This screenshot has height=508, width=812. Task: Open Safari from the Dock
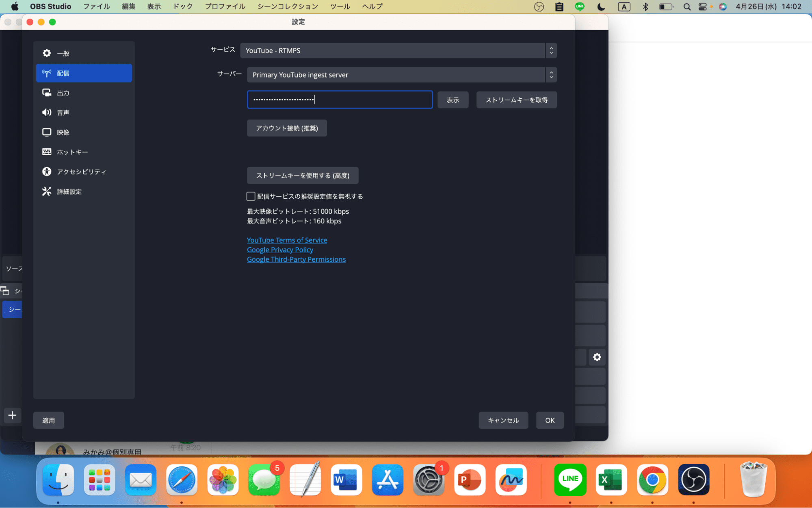pos(182,480)
